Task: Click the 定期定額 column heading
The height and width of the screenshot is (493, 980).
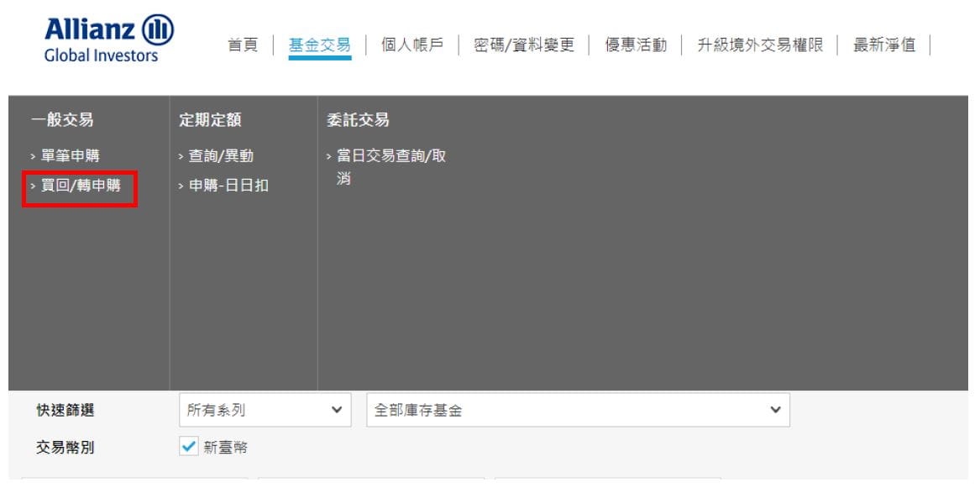Action: (210, 120)
